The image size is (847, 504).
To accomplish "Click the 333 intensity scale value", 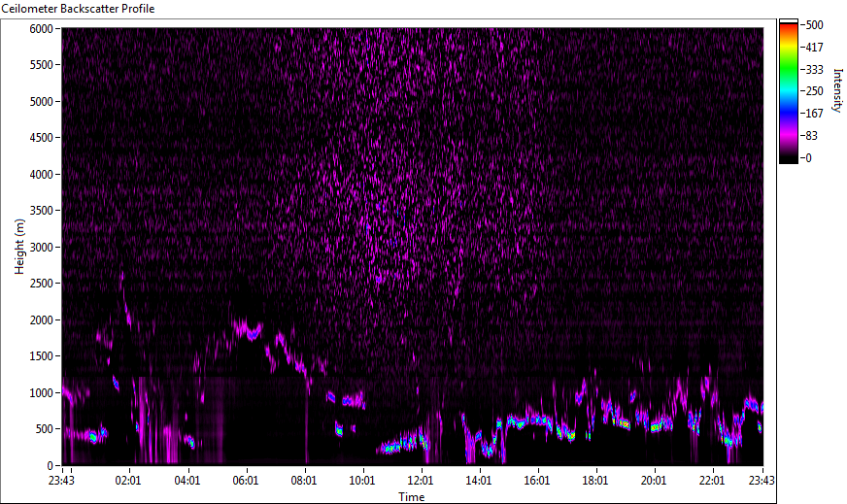I will 814,70.
